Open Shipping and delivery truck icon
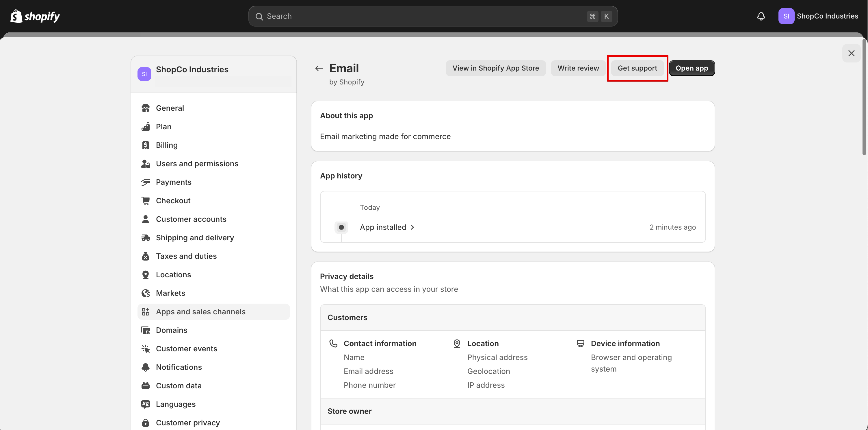Viewport: 868px width, 430px height. point(146,238)
